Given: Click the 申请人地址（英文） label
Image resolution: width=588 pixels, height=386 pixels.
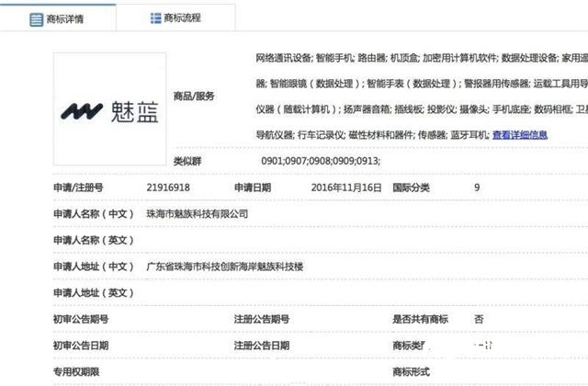Looking at the screenshot, I should pos(94,293).
